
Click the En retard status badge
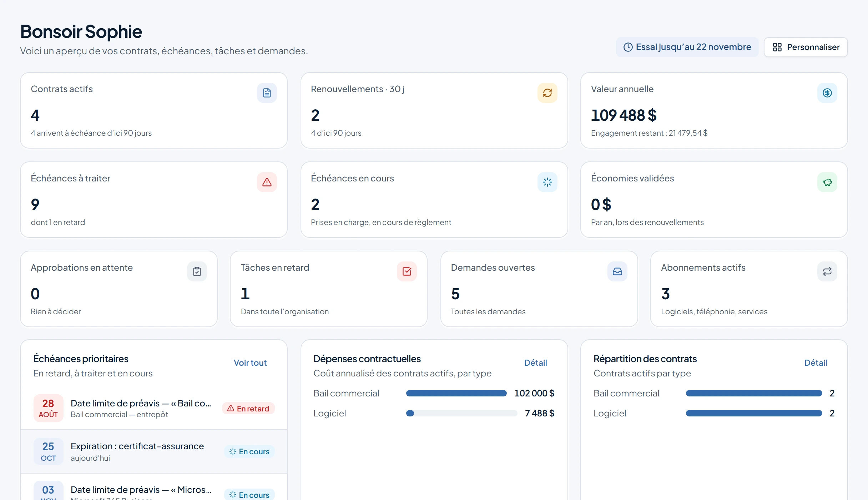[248, 409]
